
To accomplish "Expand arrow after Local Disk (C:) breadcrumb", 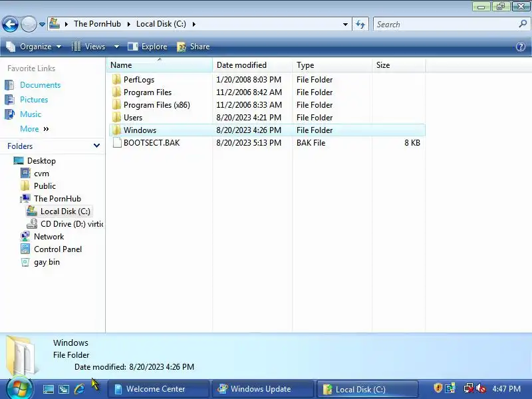I will (194, 24).
